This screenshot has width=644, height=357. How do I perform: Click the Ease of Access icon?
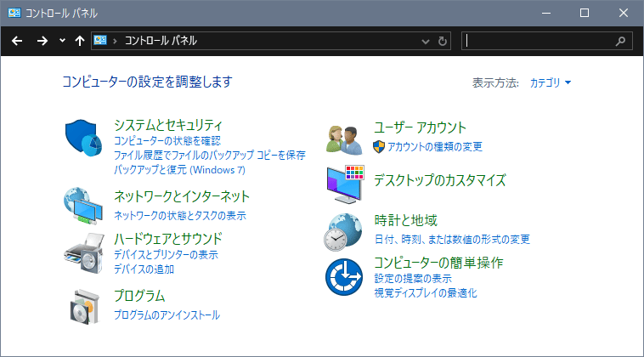(x=345, y=276)
